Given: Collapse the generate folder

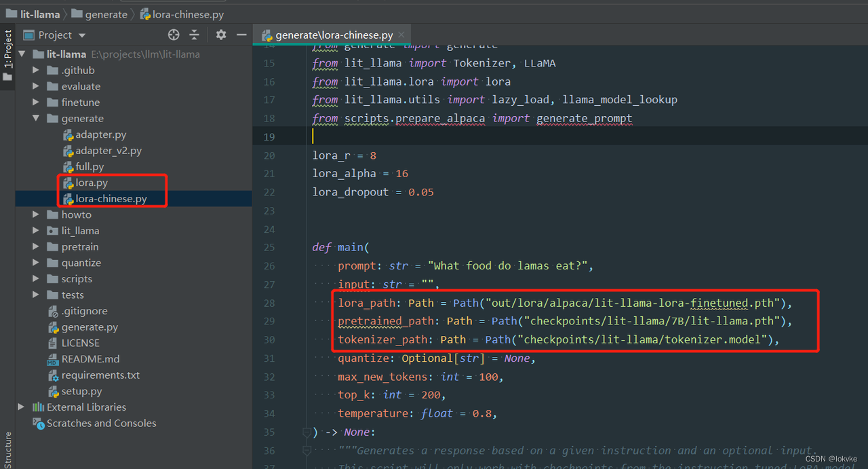Looking at the screenshot, I should tap(36, 119).
